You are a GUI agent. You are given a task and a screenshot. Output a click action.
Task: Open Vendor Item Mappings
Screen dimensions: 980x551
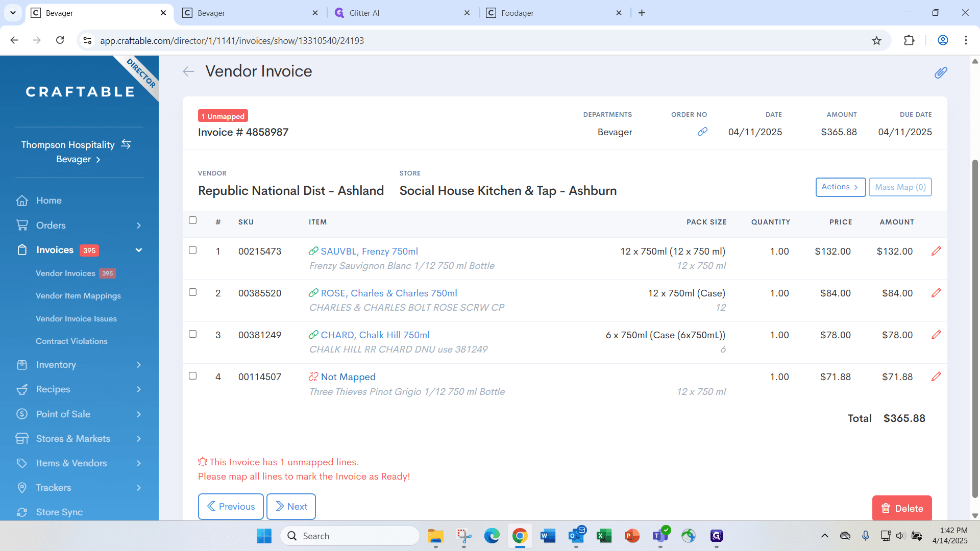click(78, 296)
